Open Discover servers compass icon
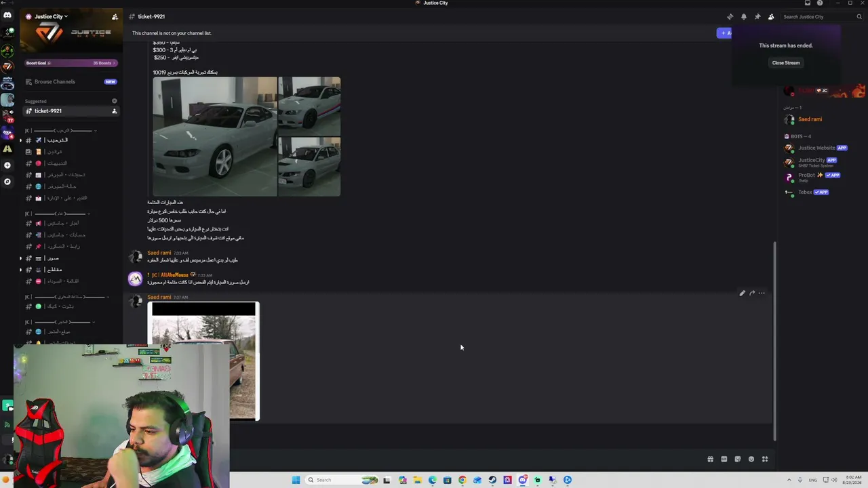 coord(7,182)
